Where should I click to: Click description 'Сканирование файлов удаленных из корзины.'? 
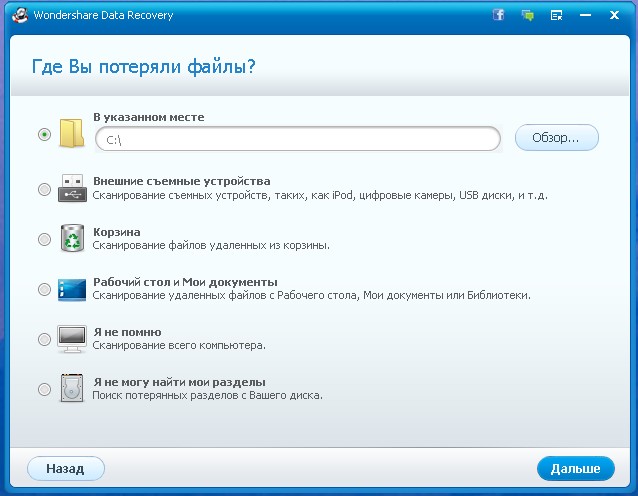pyautogui.click(x=211, y=245)
